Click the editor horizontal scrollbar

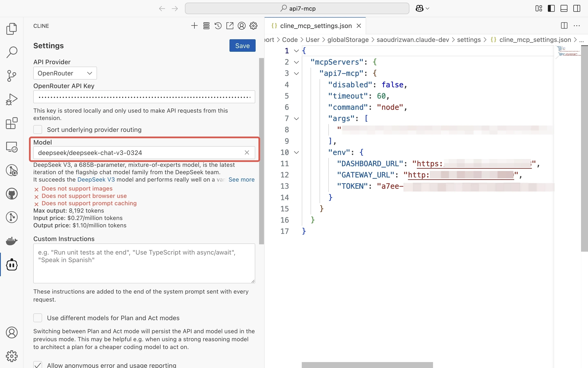pos(367,365)
